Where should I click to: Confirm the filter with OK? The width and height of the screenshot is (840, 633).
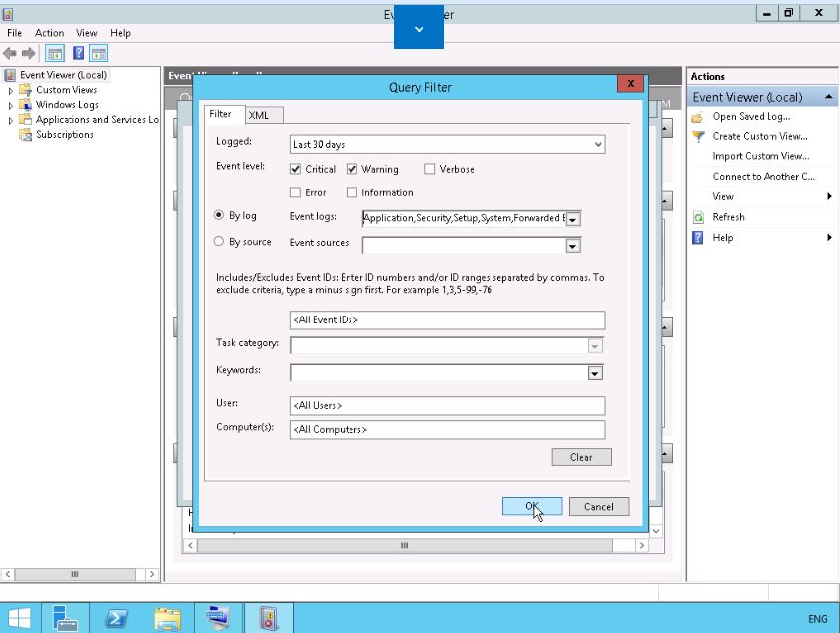[532, 506]
